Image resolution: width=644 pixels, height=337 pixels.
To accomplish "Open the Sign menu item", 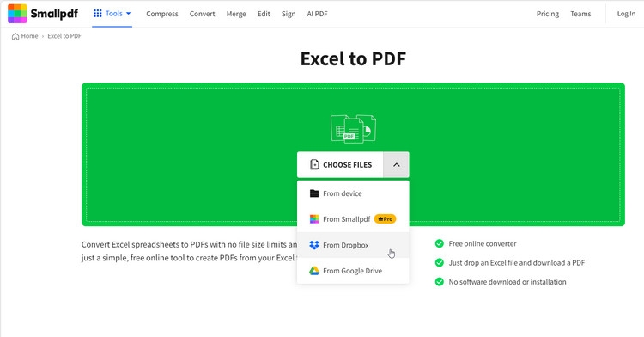I will click(289, 14).
